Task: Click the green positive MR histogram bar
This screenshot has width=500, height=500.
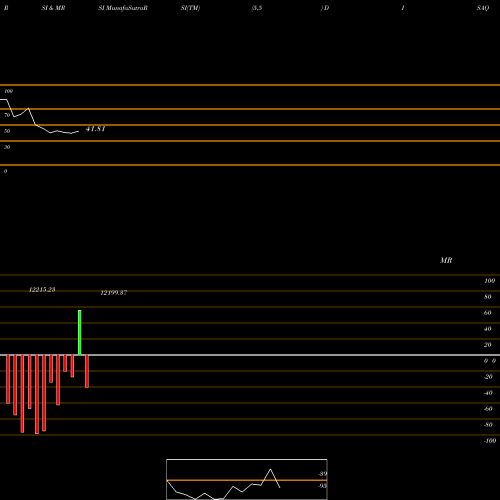Action: [80, 333]
